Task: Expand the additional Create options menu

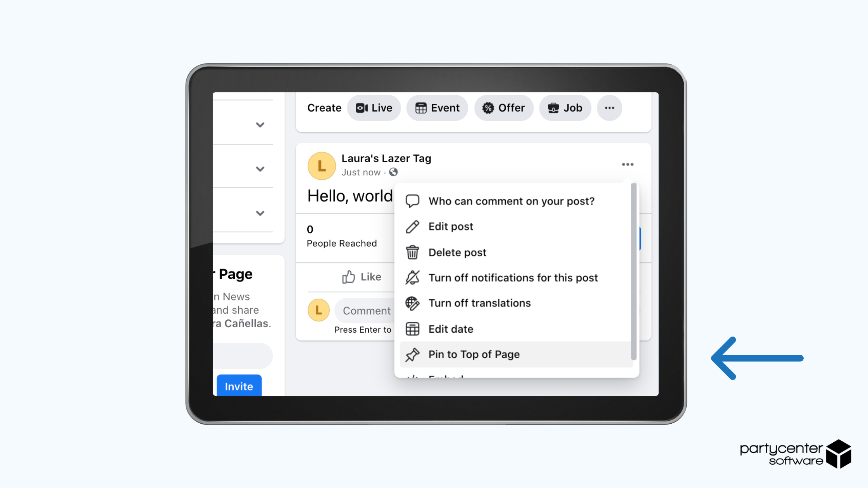Action: pyautogui.click(x=609, y=108)
